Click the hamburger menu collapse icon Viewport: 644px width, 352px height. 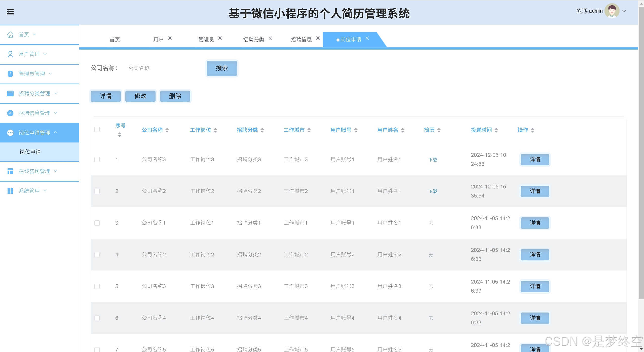tap(10, 12)
